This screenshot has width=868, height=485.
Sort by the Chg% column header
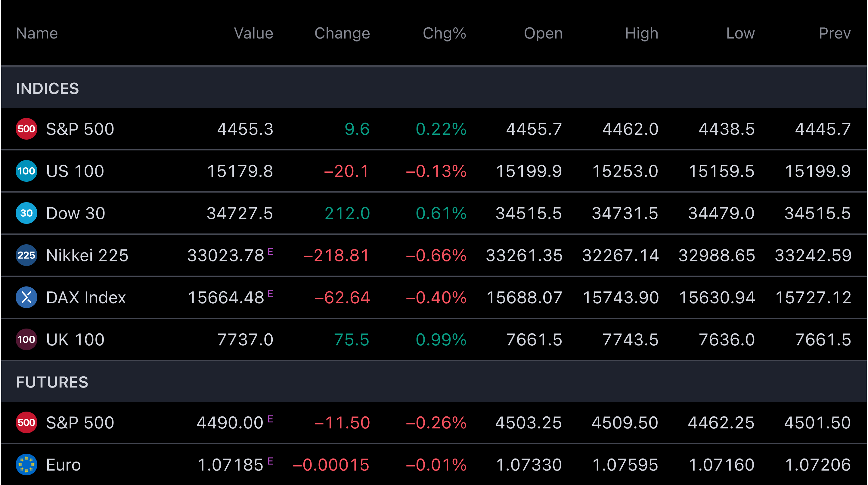click(x=444, y=33)
